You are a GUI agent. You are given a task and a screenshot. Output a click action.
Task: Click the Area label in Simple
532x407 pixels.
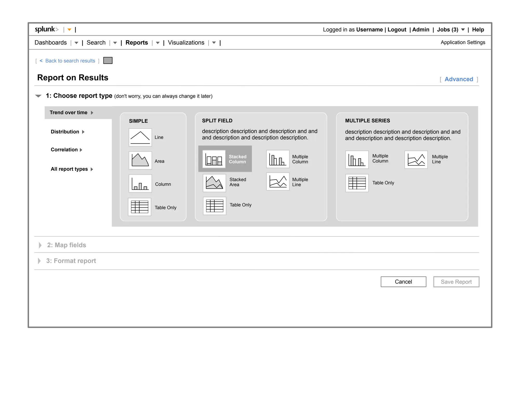pyautogui.click(x=159, y=161)
